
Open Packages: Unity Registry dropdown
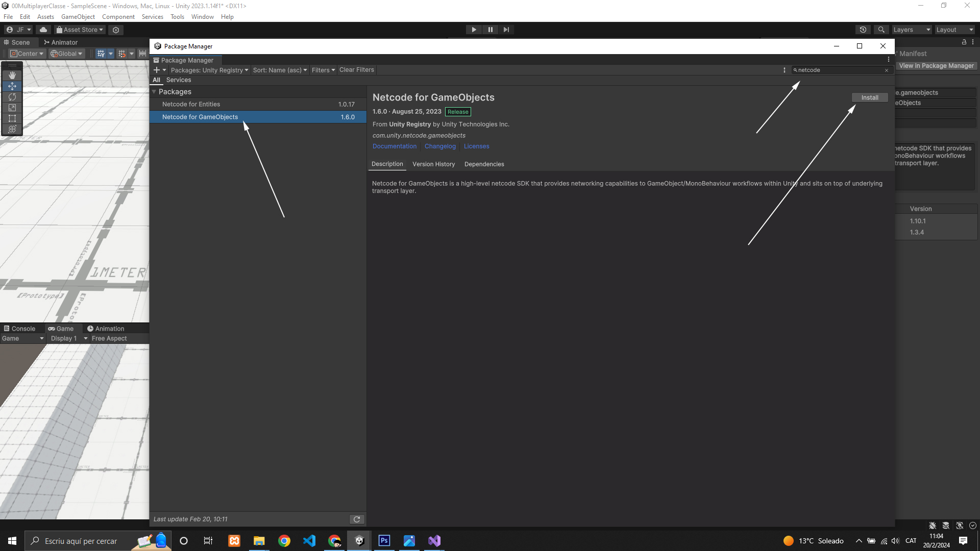(209, 70)
